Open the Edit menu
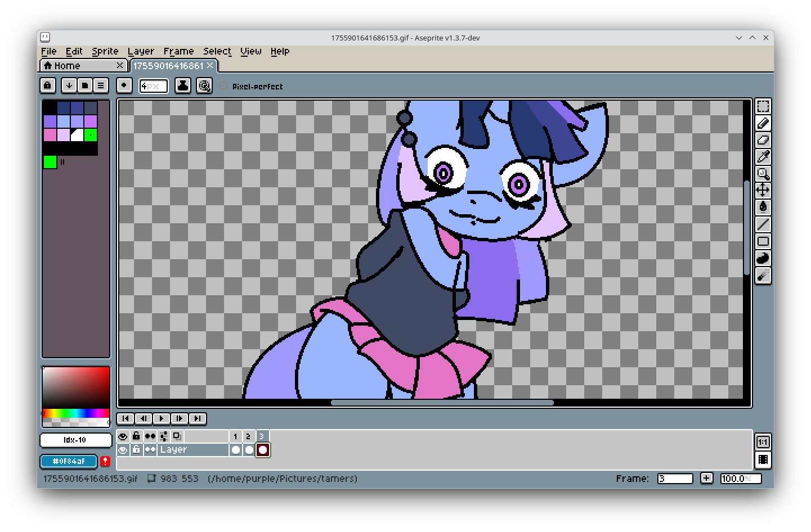The width and height of the screenshot is (811, 532). pos(74,51)
